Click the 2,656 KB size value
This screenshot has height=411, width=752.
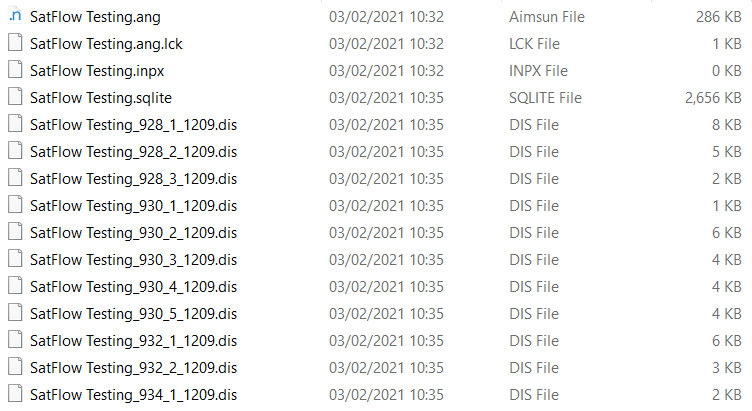tap(713, 98)
